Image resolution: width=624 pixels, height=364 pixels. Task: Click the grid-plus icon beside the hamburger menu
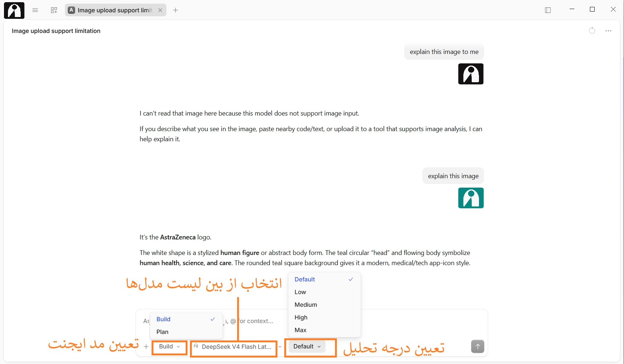[x=54, y=10]
